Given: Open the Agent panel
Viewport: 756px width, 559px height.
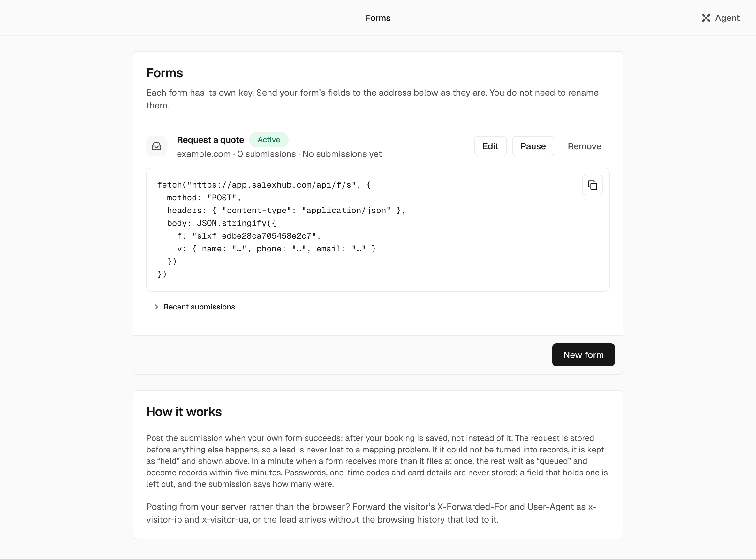Looking at the screenshot, I should click(721, 18).
